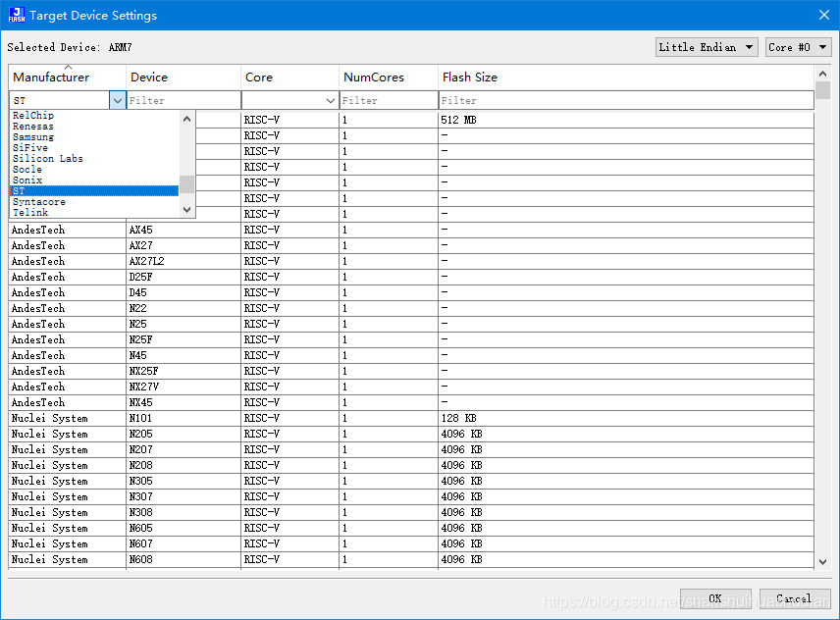Sort by Core column header

tap(289, 77)
